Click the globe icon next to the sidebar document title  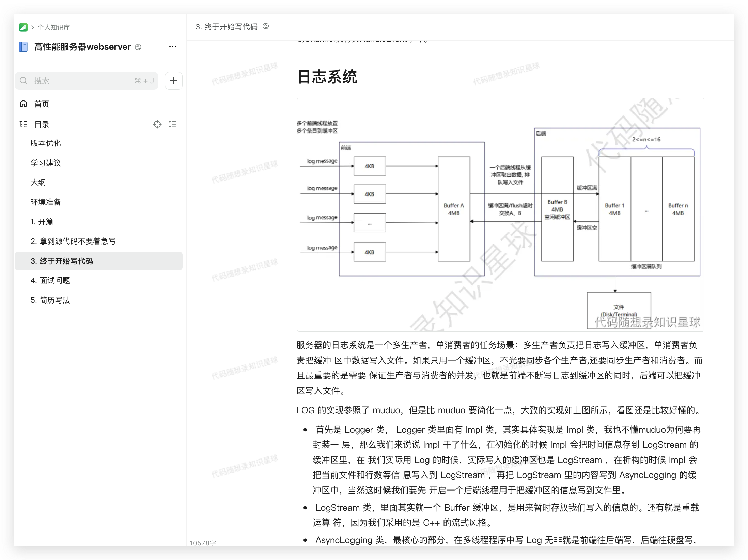[x=138, y=47]
